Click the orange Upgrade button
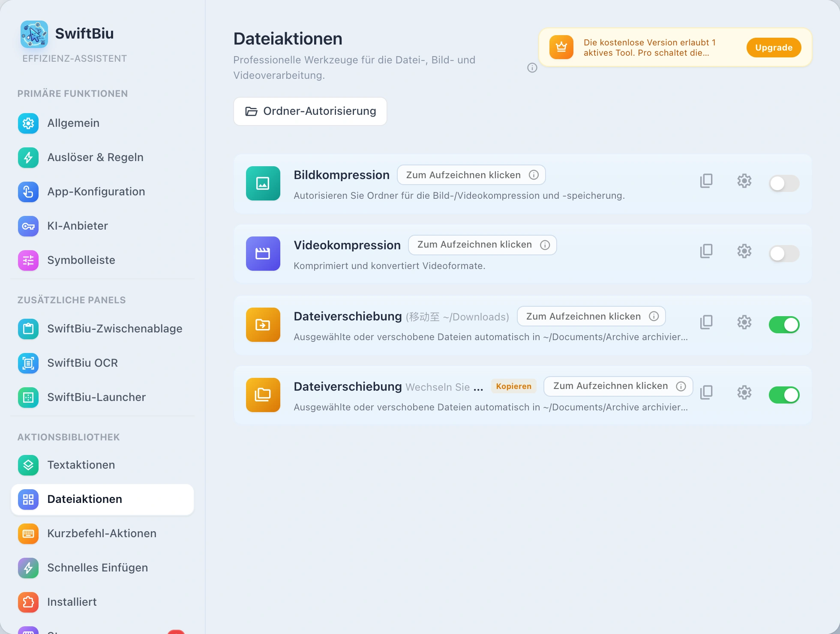 click(x=774, y=48)
